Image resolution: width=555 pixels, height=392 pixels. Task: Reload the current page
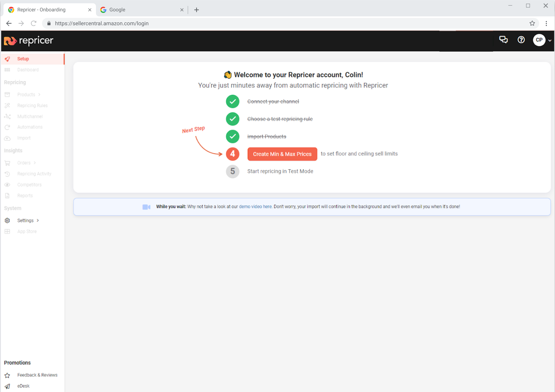click(x=34, y=24)
